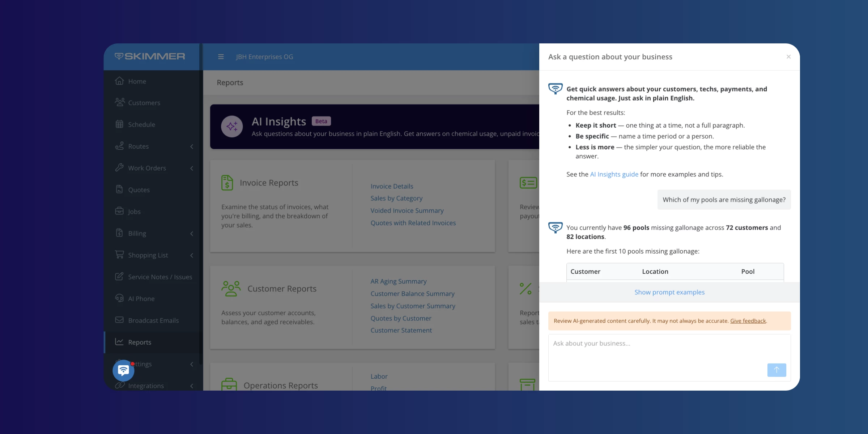This screenshot has width=868, height=434.
Task: Open Sales by Customer Summary report
Action: click(x=413, y=306)
